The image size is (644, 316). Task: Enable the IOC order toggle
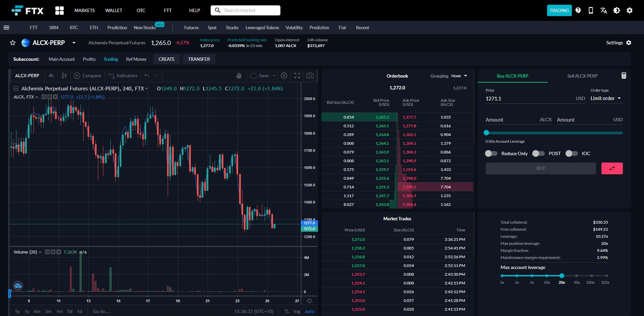click(x=572, y=153)
